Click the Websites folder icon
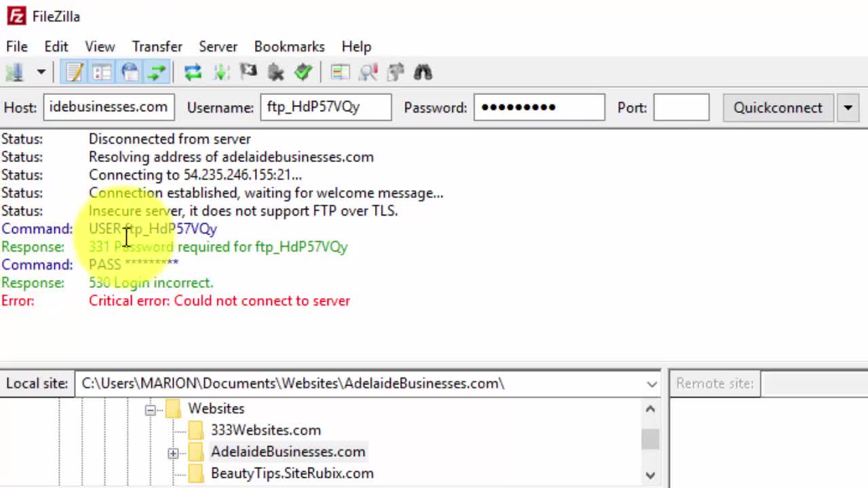 (x=174, y=409)
